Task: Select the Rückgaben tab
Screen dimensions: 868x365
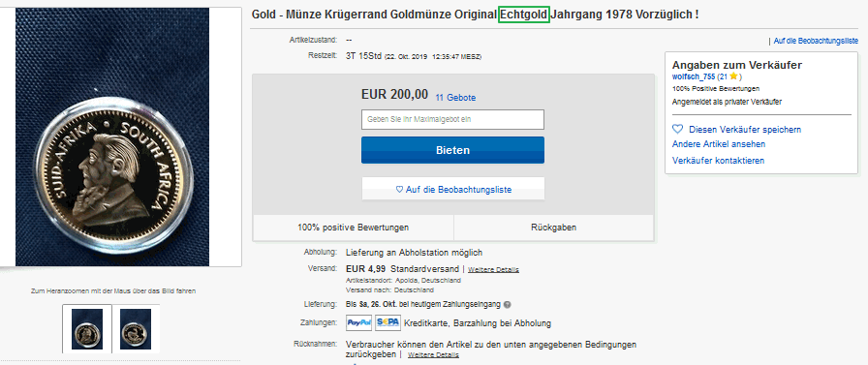Action: pyautogui.click(x=553, y=228)
